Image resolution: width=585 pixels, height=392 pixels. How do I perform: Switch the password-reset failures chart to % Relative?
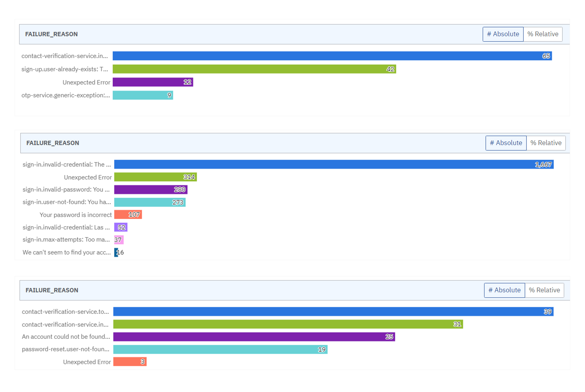(544, 290)
